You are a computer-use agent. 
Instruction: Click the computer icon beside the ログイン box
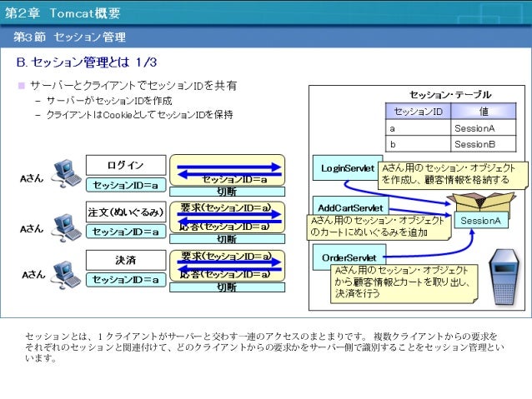point(67,173)
